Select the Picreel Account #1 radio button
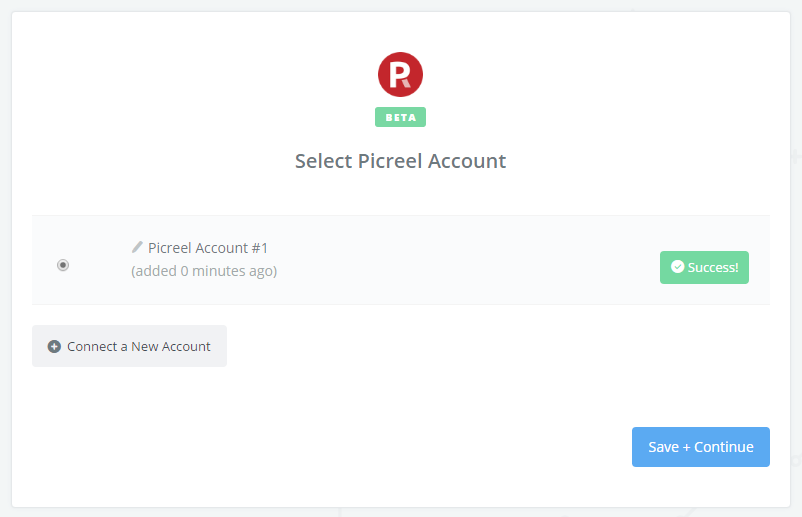This screenshot has height=517, width=802. pyautogui.click(x=63, y=265)
